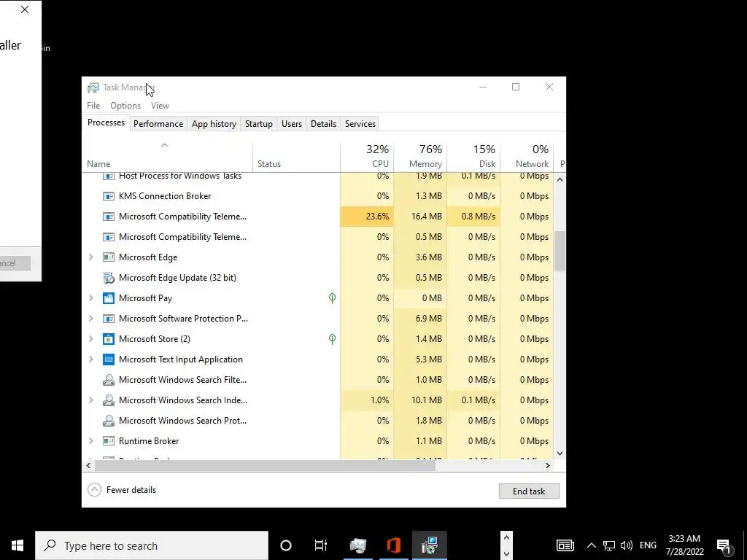747x560 pixels.
Task: Expand the Microsoft Text Input Application group
Action: click(x=91, y=359)
